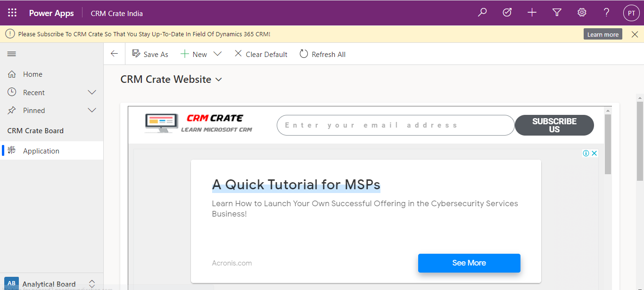Click the Subscribe Us button
The image size is (644, 290).
click(x=554, y=125)
